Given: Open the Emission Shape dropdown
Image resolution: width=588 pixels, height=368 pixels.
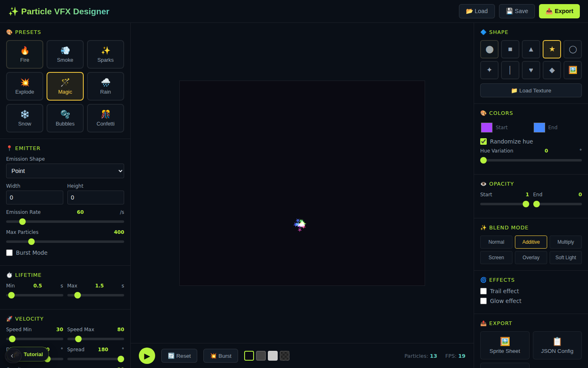Looking at the screenshot, I should pyautogui.click(x=65, y=171).
